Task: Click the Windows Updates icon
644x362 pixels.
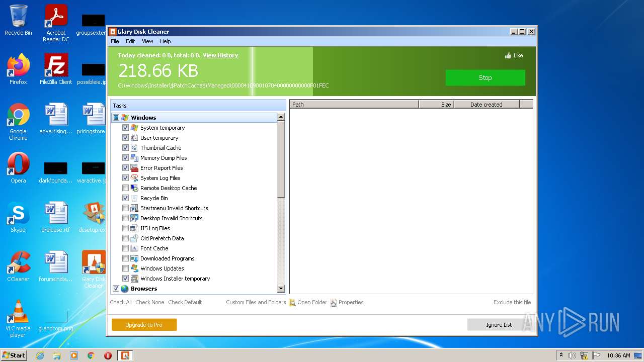Action: point(134,268)
